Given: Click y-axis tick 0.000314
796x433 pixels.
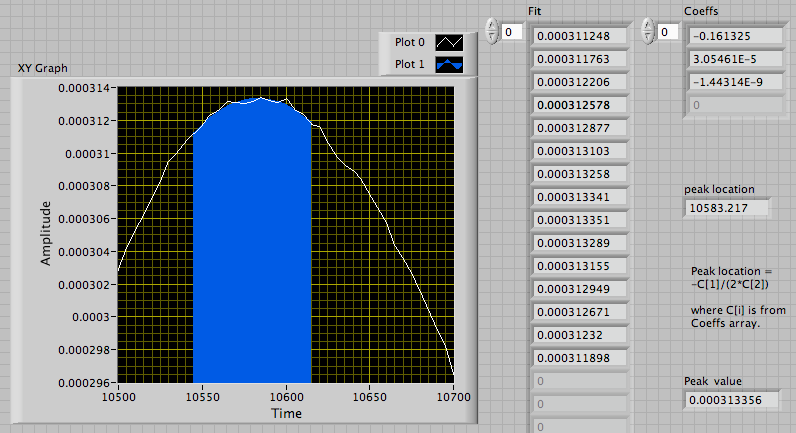Looking at the screenshot, I should click(84, 88).
